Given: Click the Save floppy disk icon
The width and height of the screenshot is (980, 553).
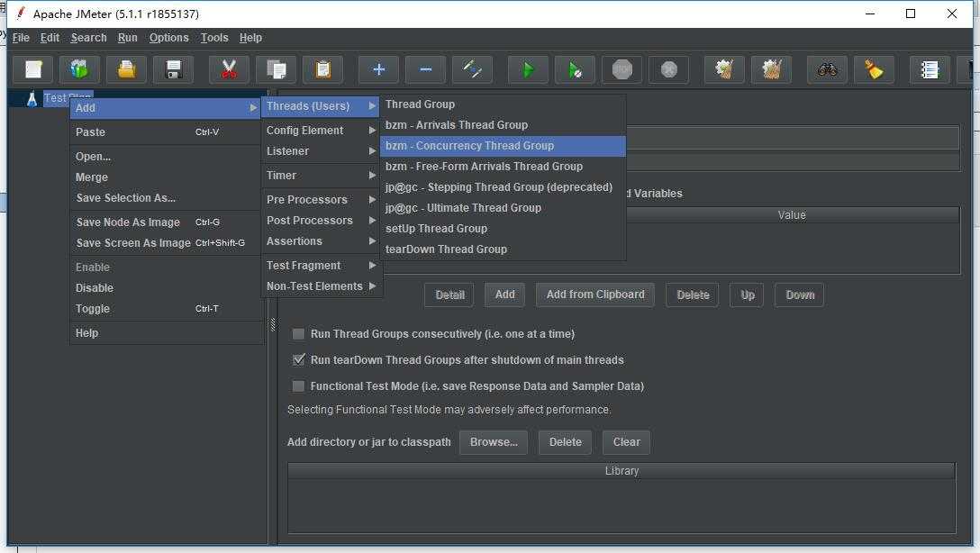Looking at the screenshot, I should [173, 69].
